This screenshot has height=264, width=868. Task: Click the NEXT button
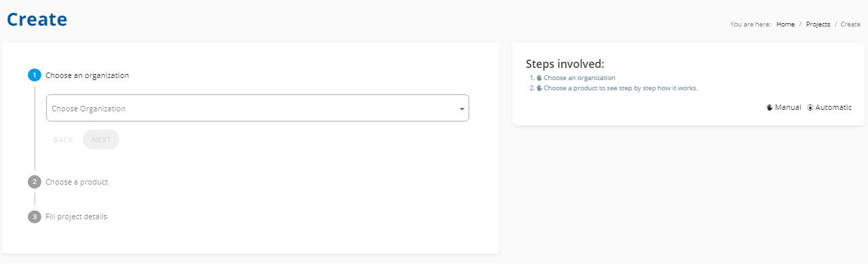[x=101, y=139]
